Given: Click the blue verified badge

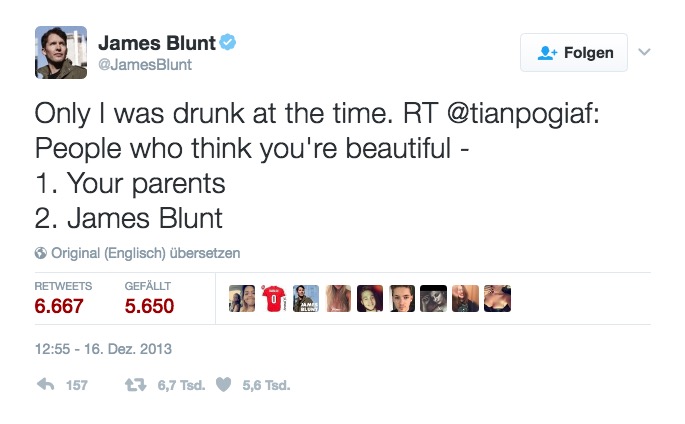Looking at the screenshot, I should tap(228, 42).
